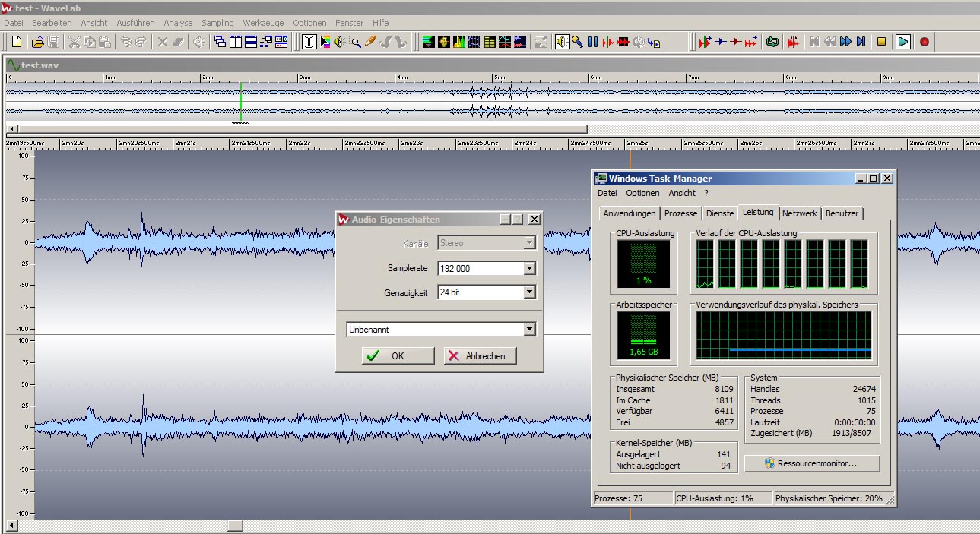Select the pencil draw tool
Screen dimensions: 980x534
pos(371,42)
